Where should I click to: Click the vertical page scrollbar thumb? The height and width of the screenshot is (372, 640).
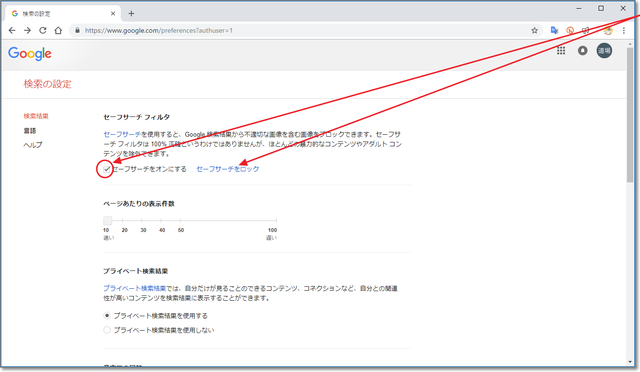coord(630,114)
